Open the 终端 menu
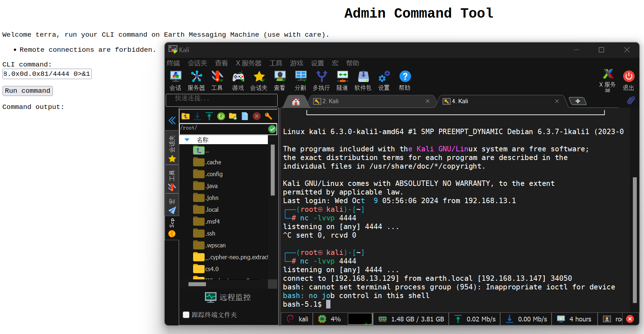This screenshot has width=644, height=334. [x=173, y=63]
